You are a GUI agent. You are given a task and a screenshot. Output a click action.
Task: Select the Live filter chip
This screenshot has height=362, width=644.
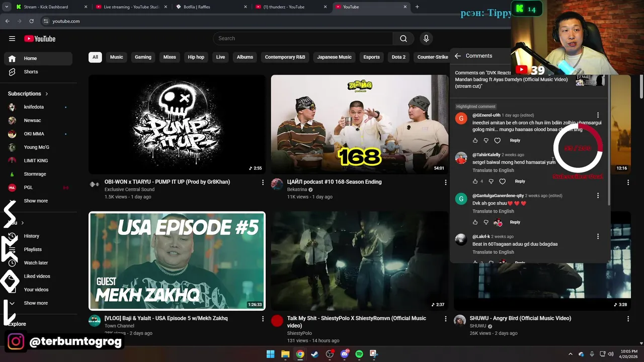(220, 57)
